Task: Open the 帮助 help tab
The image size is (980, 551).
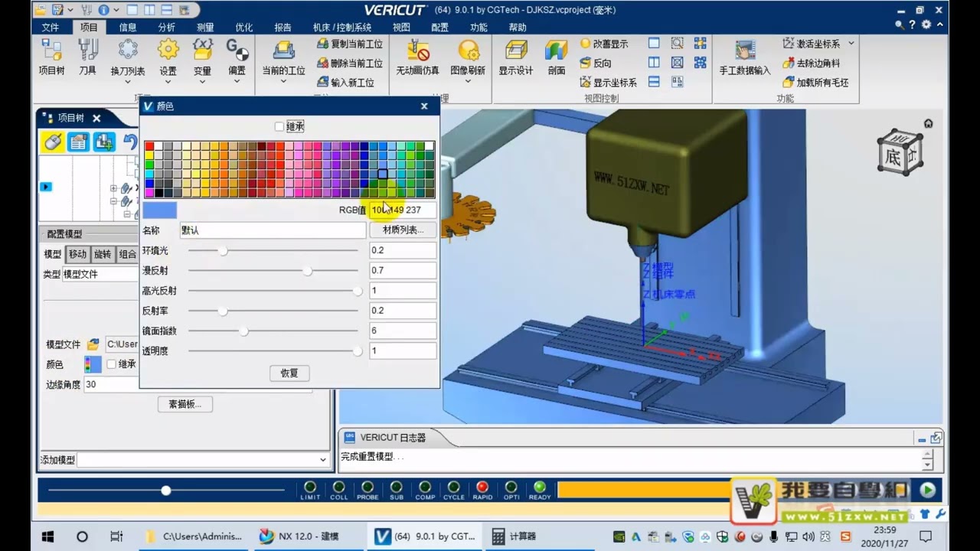Action: 518,27
